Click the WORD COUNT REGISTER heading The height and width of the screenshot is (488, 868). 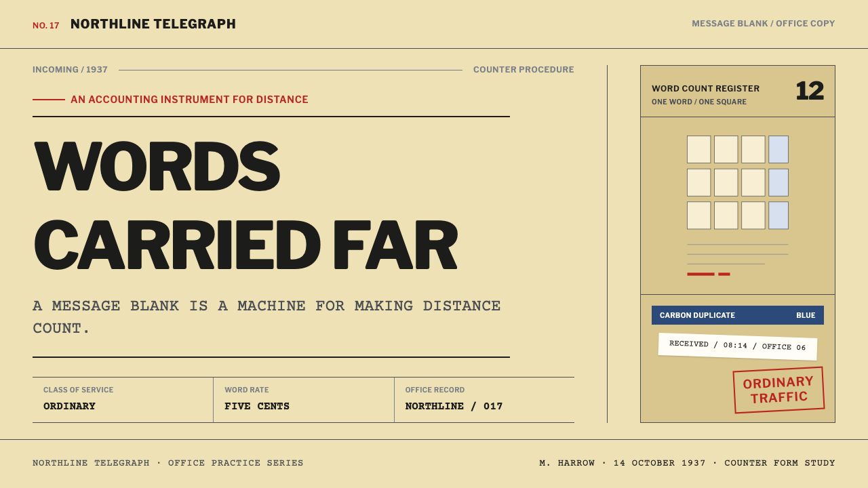pyautogui.click(x=706, y=89)
